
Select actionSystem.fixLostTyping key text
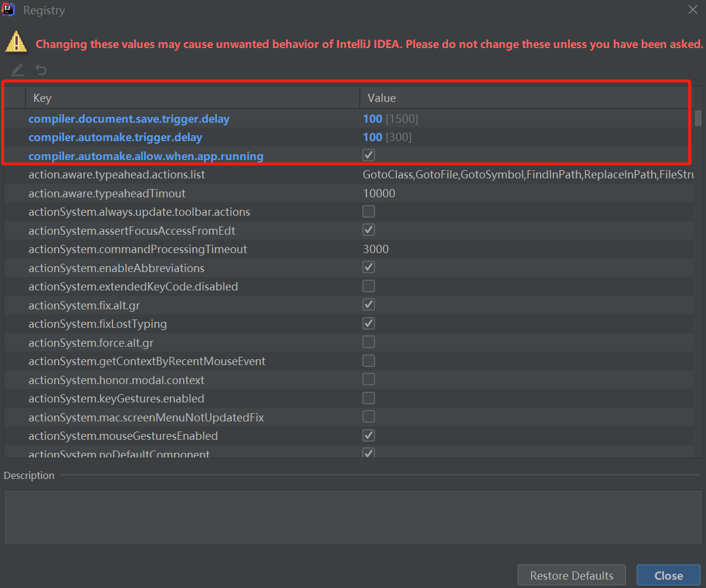click(98, 324)
